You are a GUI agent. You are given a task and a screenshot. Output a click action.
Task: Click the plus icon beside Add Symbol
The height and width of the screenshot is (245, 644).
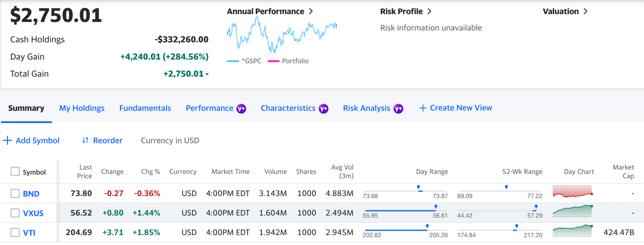7,140
